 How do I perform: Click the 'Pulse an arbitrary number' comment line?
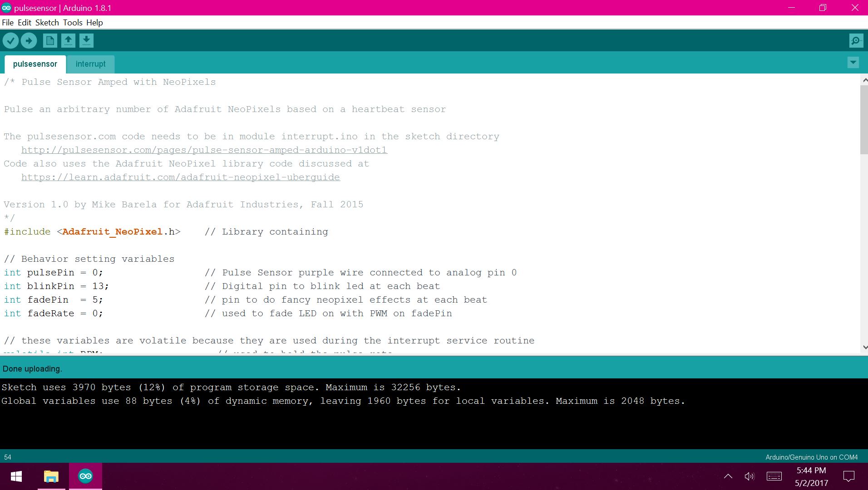pyautogui.click(x=225, y=109)
